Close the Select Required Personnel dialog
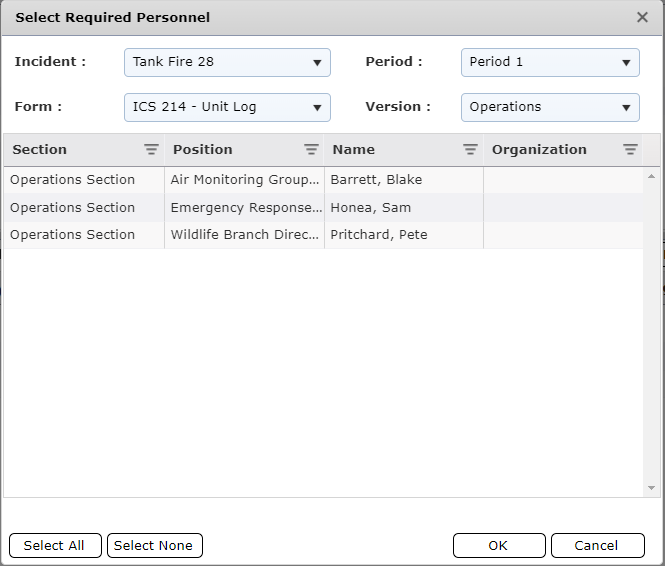The height and width of the screenshot is (566, 665). [x=642, y=17]
